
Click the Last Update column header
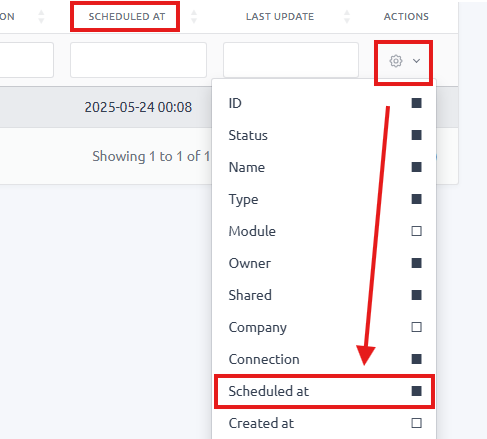[x=280, y=16]
